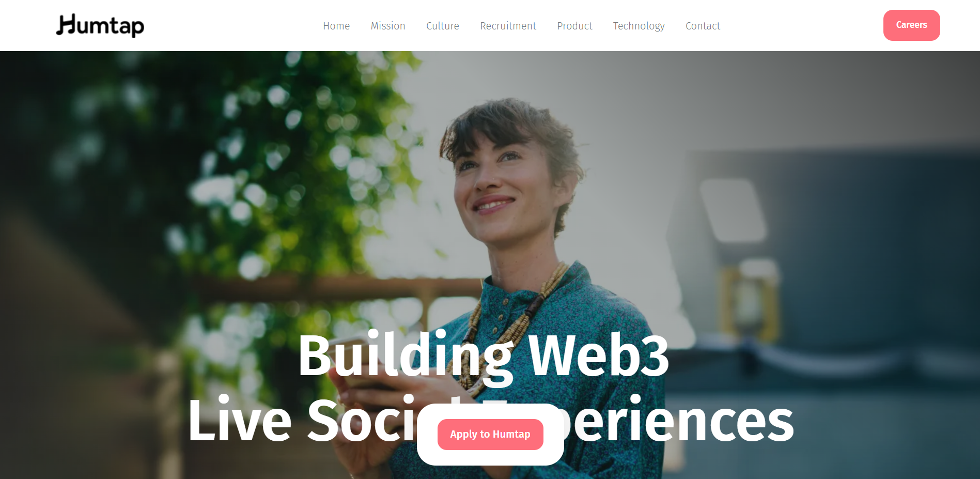Open the Recruitment nav link

pyautogui.click(x=508, y=26)
